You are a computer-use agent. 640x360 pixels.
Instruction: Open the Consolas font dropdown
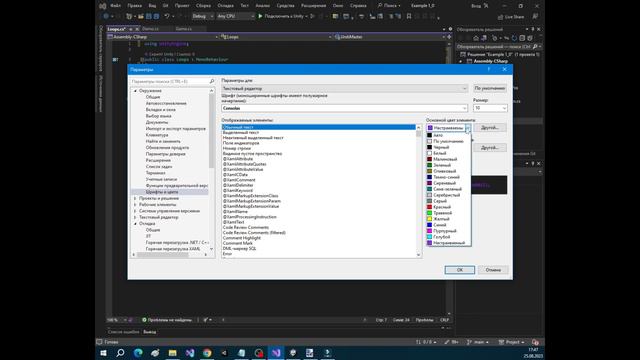click(x=344, y=108)
